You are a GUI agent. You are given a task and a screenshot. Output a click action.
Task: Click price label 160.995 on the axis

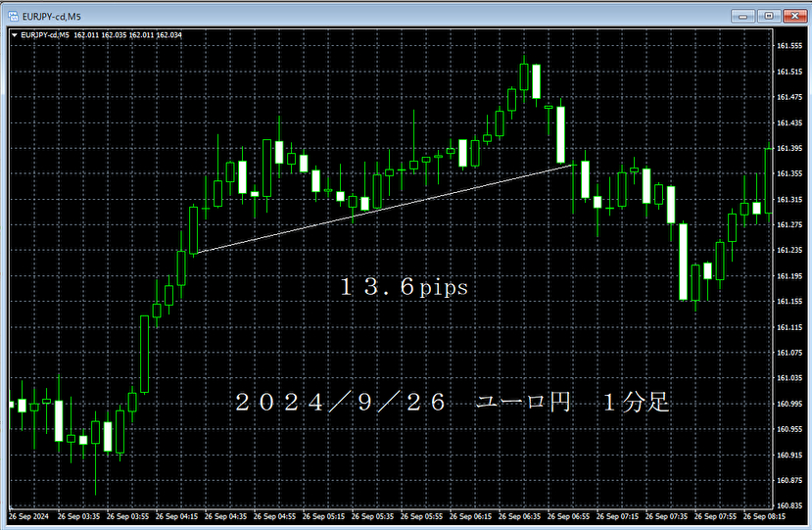point(789,404)
